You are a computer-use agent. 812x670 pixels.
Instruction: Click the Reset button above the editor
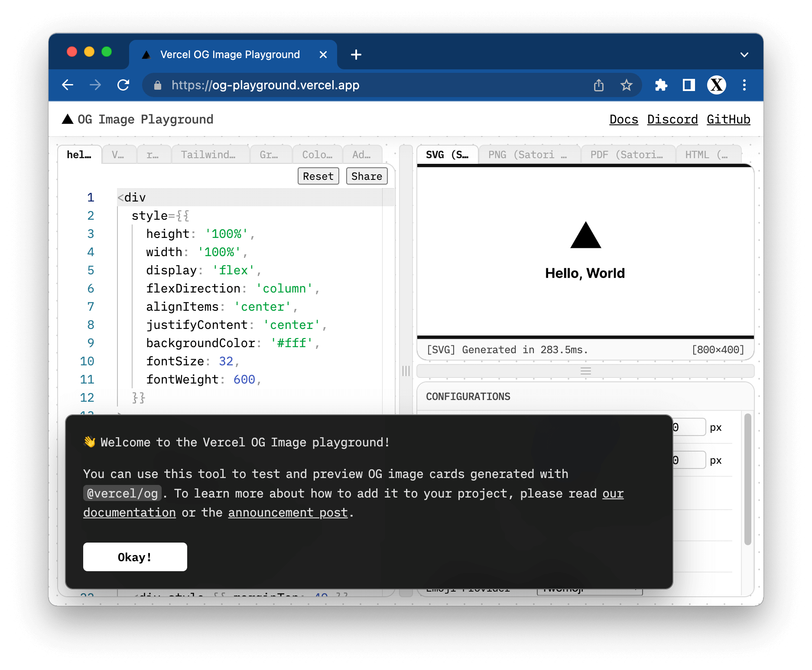click(x=318, y=176)
